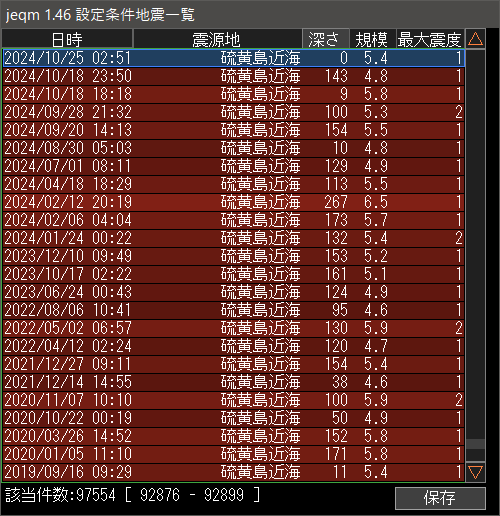Select the 2024/02/12 20:19 magnitude 6.5 row
Screen dimensions: 500x516
(x=234, y=202)
